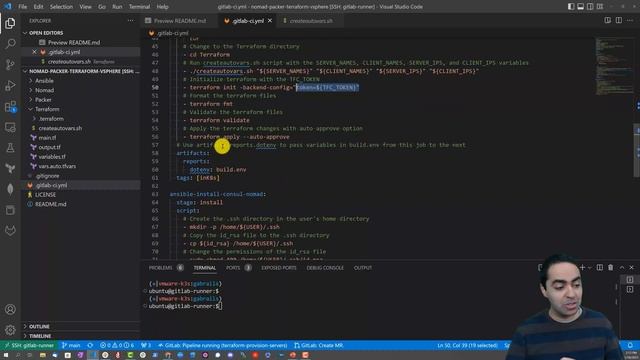Open View menu
The width and height of the screenshot is (640, 360).
85,7
